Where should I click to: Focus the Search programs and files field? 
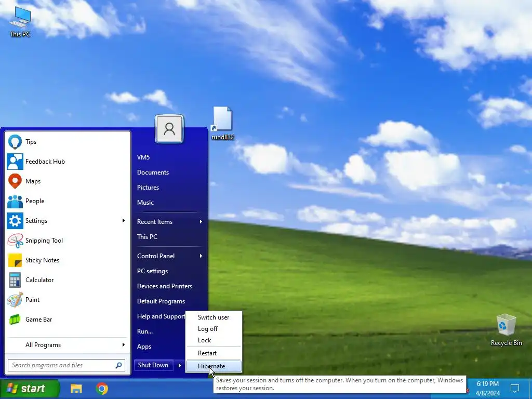(x=66, y=365)
